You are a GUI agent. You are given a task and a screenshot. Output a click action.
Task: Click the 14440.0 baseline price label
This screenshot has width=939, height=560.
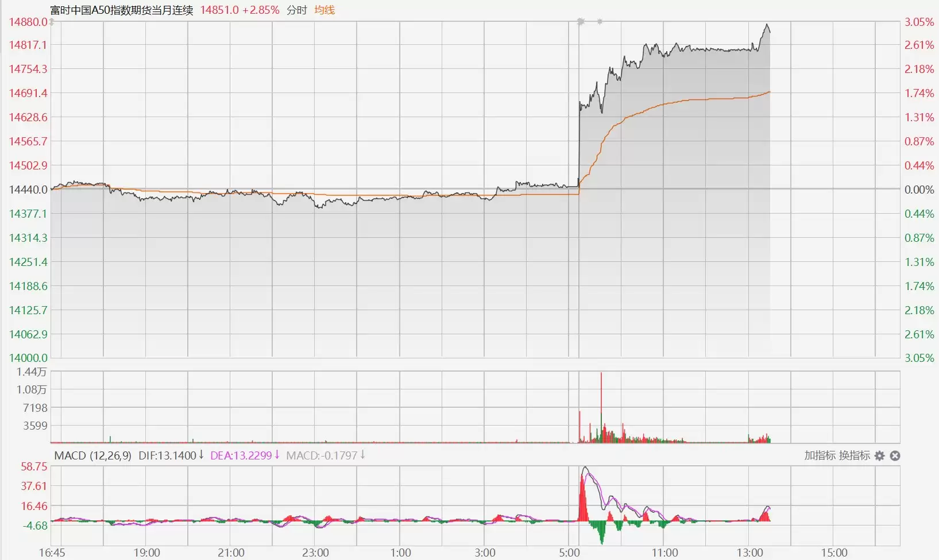point(28,190)
